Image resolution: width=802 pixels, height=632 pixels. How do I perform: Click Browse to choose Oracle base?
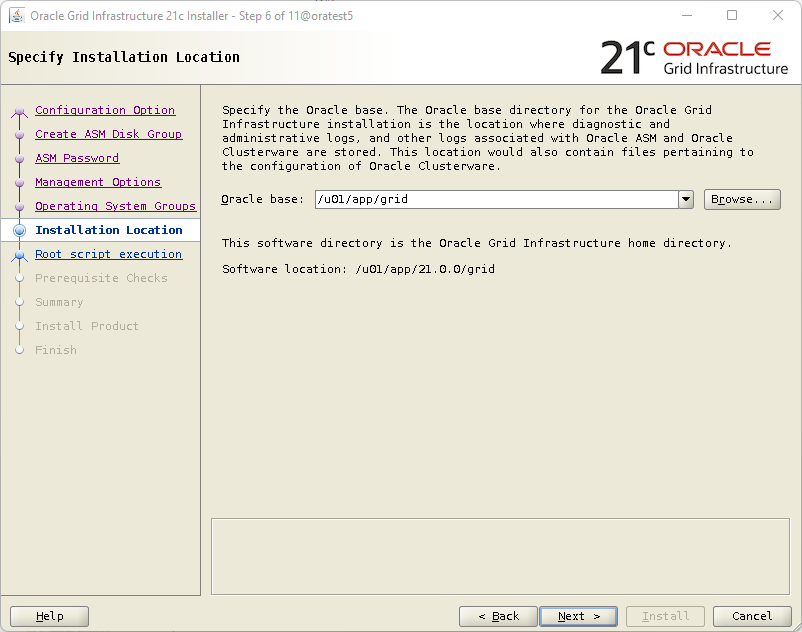742,199
